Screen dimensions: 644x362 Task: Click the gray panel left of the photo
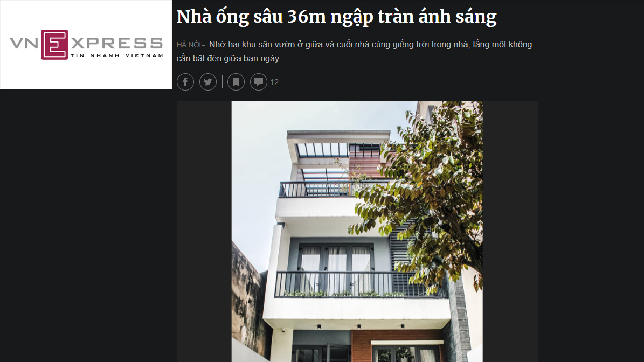tap(204, 232)
